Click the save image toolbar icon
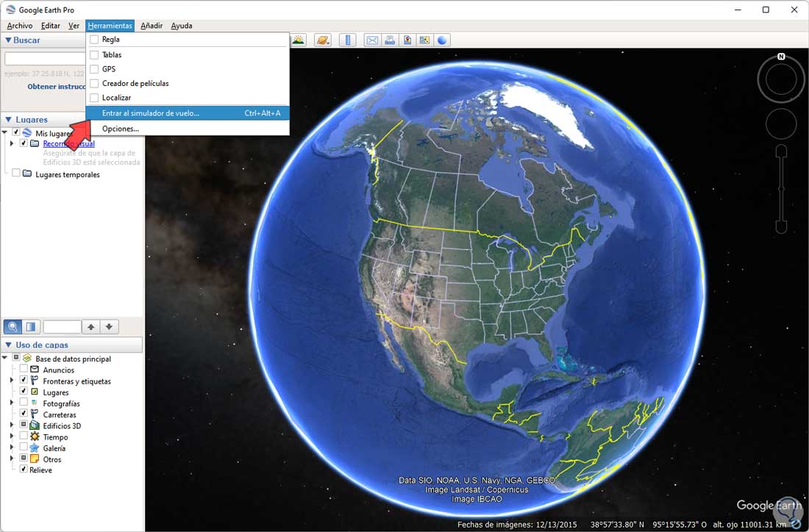Screen dimensions: 809x532 pos(407,40)
